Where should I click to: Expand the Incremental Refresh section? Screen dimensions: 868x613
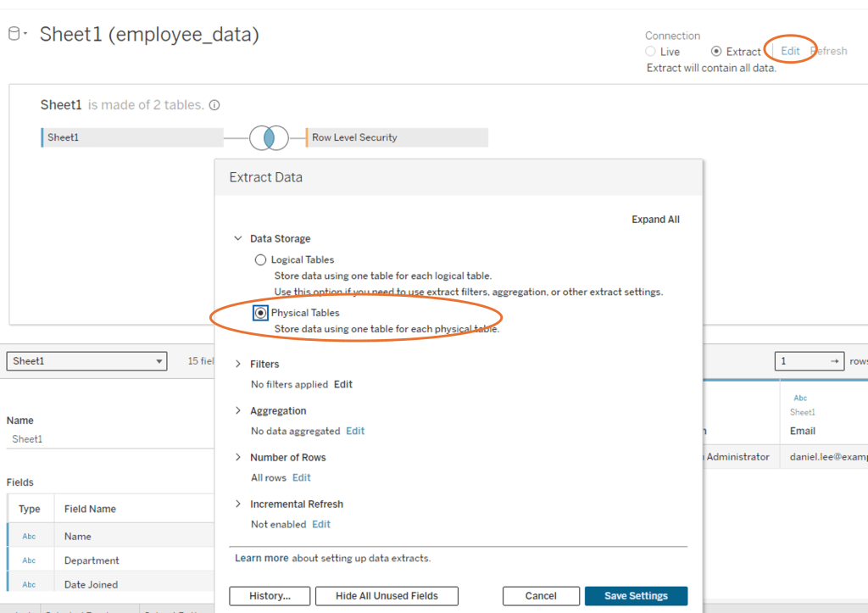point(236,504)
